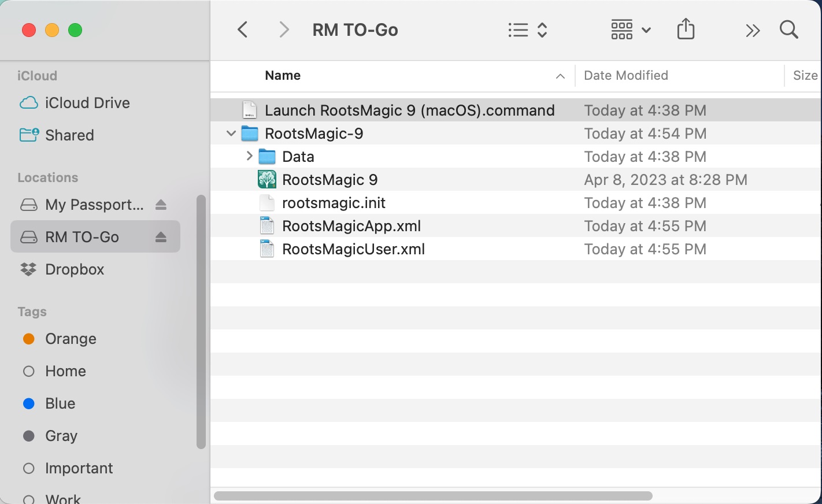Sort by Date Modified column

tap(626, 76)
